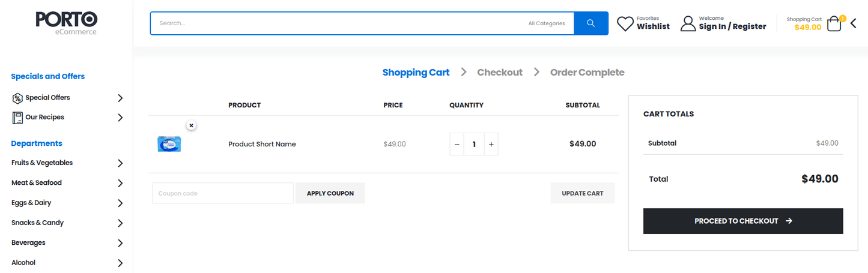Decrease quantity with the minus button
This screenshot has width=868, height=273.
click(457, 144)
